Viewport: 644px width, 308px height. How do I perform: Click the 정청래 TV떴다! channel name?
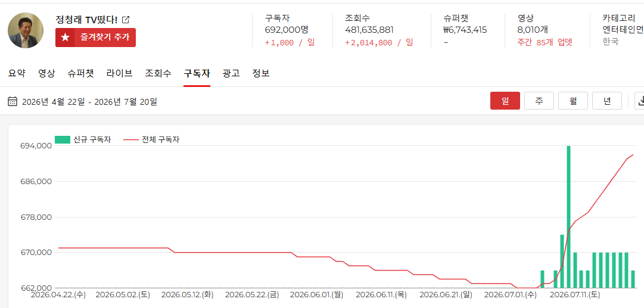coord(86,19)
